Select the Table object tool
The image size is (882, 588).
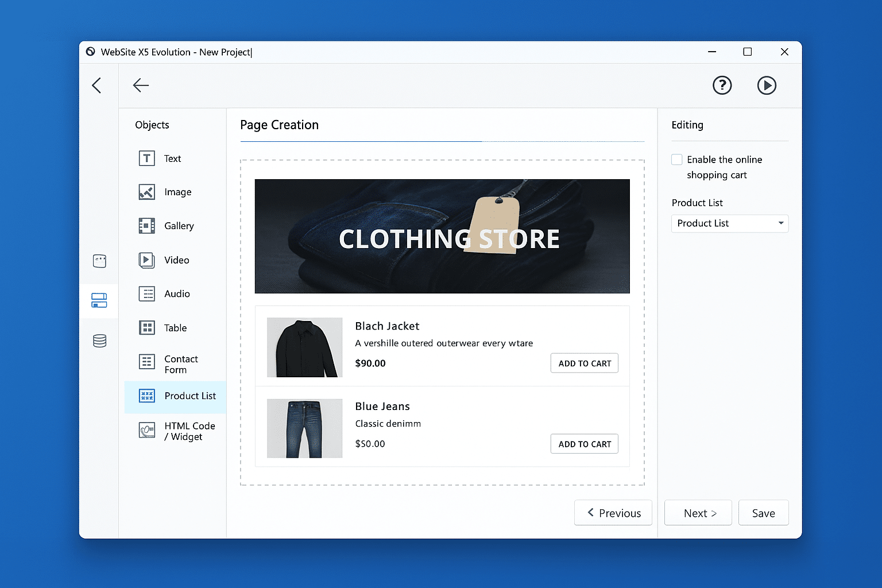175,327
